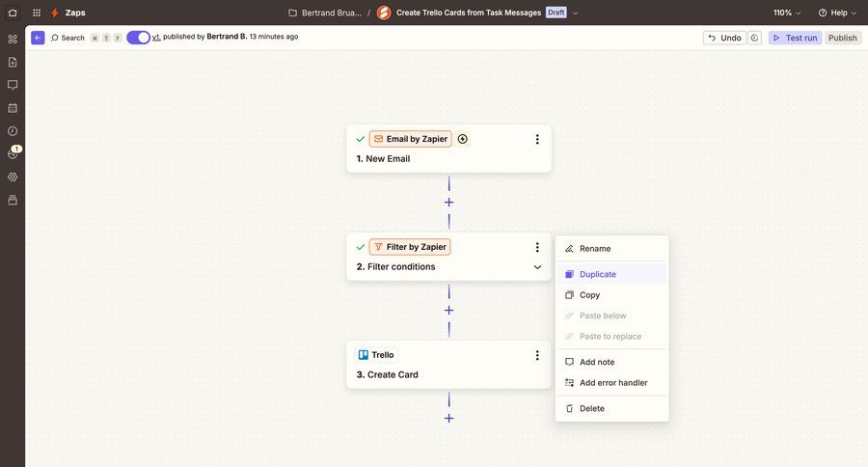Select the 2. Filter conditions step
This screenshot has width=868, height=467.
tap(448, 257)
